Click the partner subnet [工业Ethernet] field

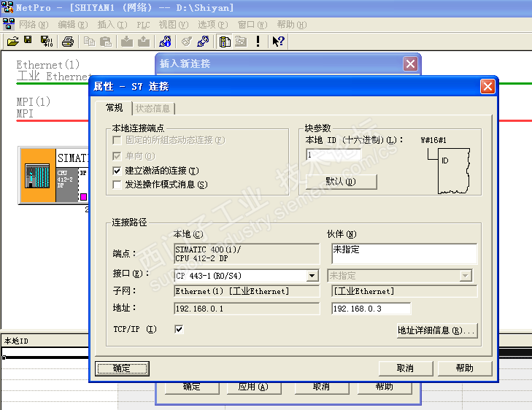(404, 291)
